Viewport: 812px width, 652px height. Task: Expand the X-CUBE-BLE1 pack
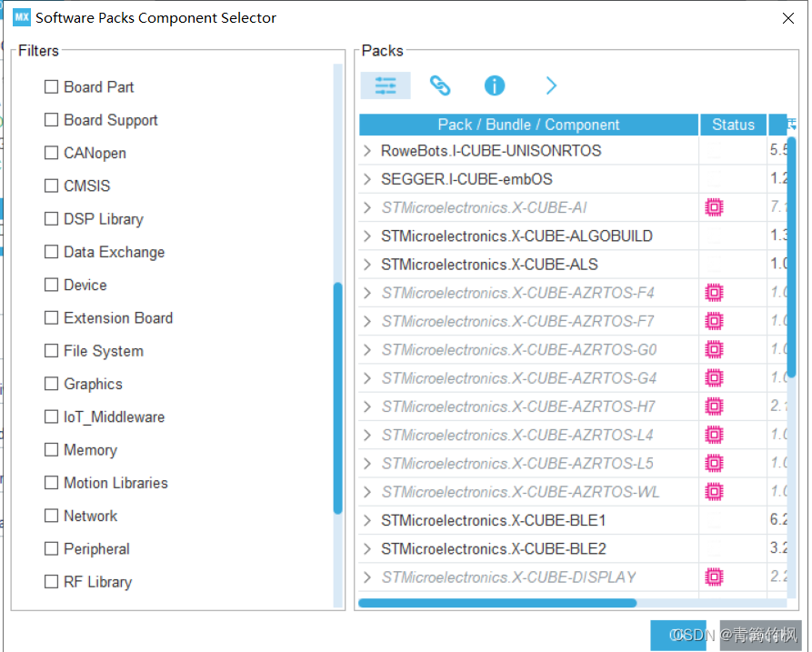[367, 520]
